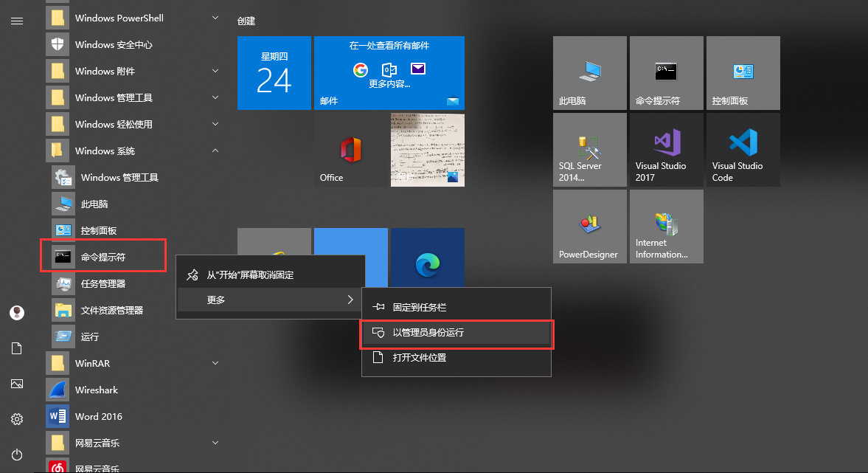This screenshot has height=473, width=868.
Task: Click the Power button icon
Action: pyautogui.click(x=17, y=455)
